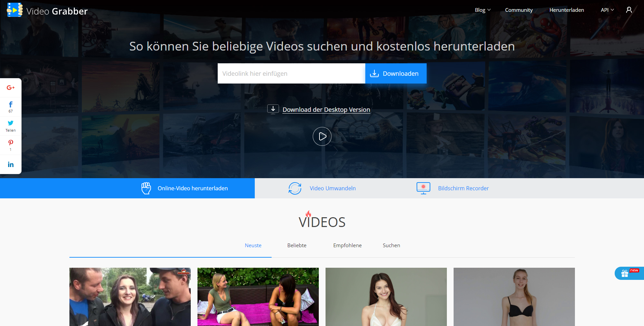Screen dimensions: 644x326
Task: Click the Video Grabber title text
Action: (57, 11)
